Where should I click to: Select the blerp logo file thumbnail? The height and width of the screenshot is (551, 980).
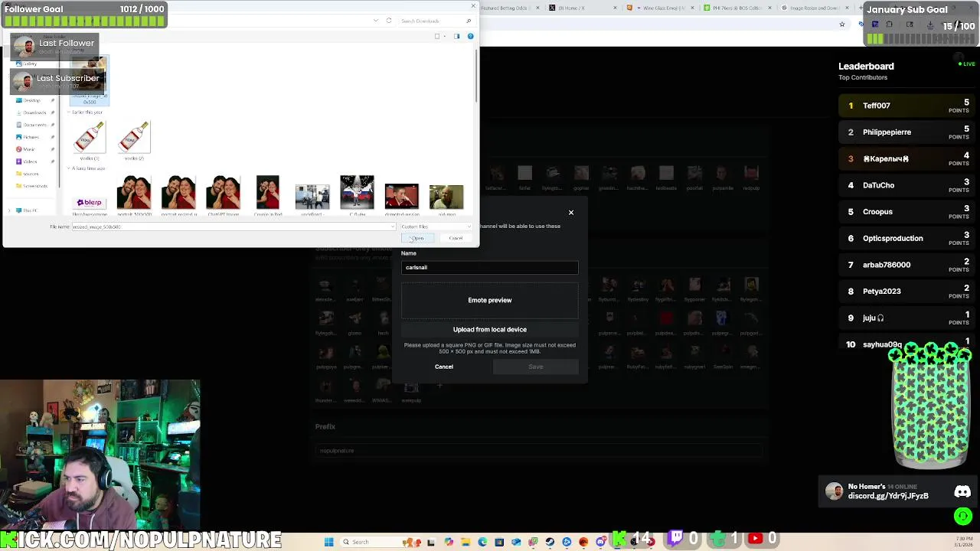point(90,202)
